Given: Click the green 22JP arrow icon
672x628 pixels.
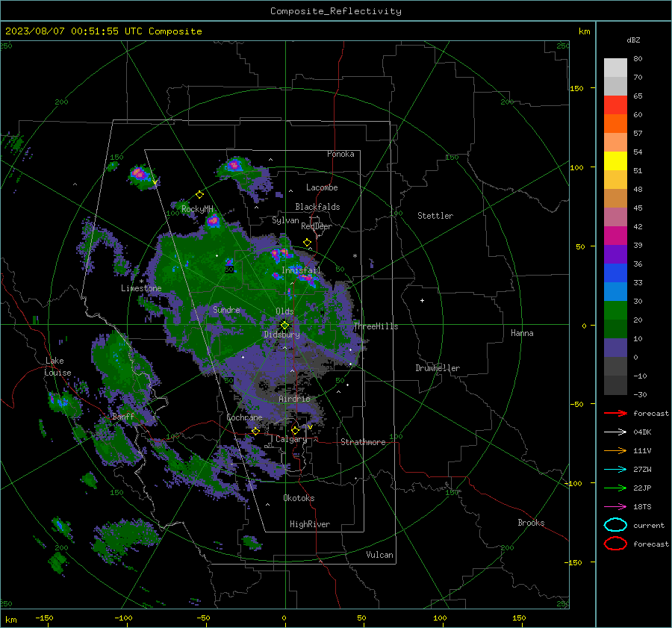Looking at the screenshot, I should pyautogui.click(x=615, y=488).
